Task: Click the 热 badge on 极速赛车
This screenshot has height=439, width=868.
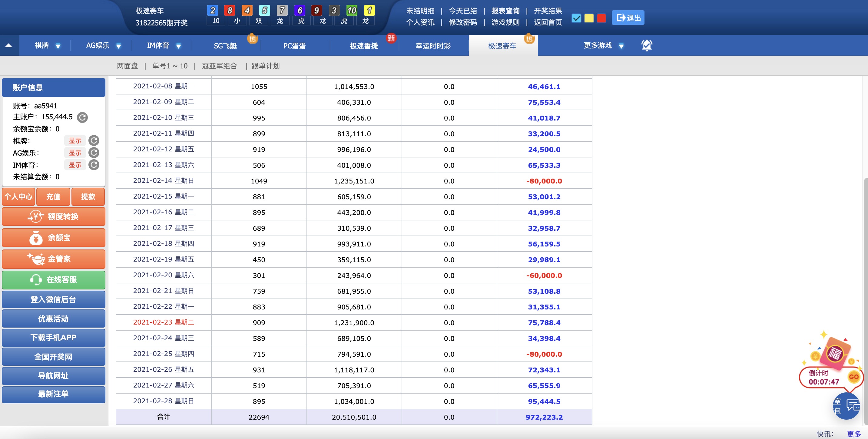Action: click(529, 38)
